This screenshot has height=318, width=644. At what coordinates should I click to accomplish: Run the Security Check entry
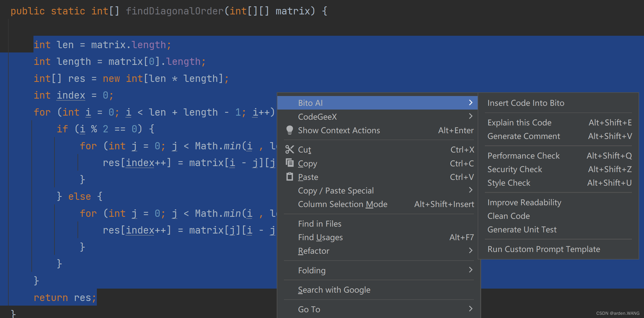pos(515,169)
